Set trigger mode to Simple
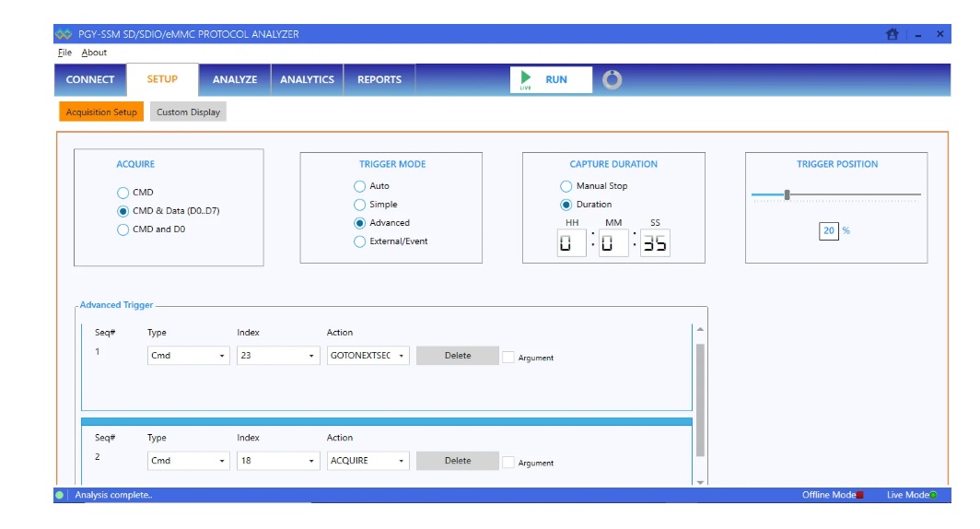Viewport: 980px width, 529px height. click(x=359, y=205)
